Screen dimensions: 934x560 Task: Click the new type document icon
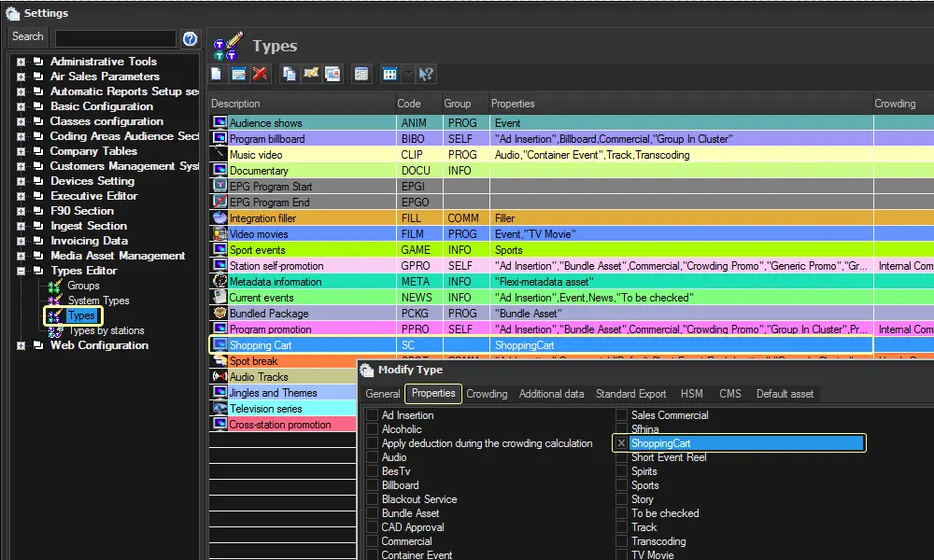pyautogui.click(x=217, y=74)
